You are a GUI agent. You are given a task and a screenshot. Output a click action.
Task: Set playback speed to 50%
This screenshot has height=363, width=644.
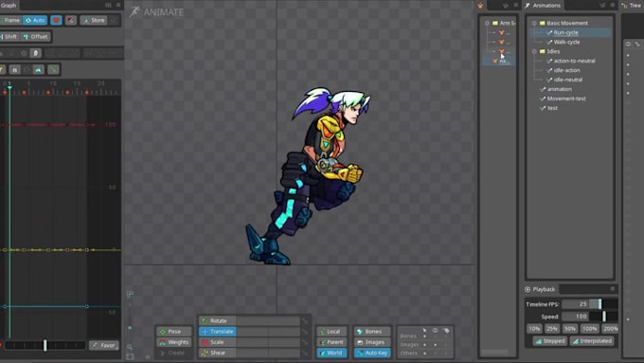click(x=570, y=329)
